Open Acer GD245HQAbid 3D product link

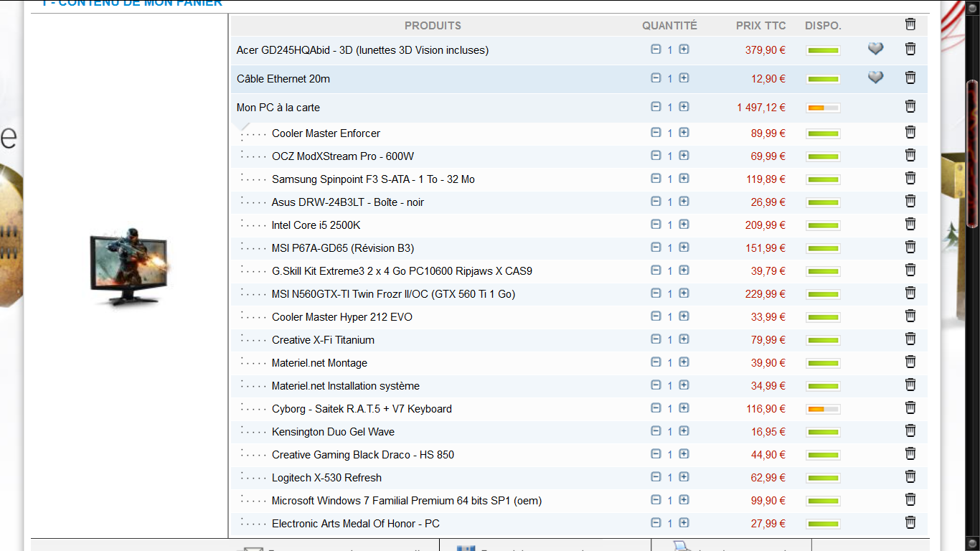(x=362, y=50)
